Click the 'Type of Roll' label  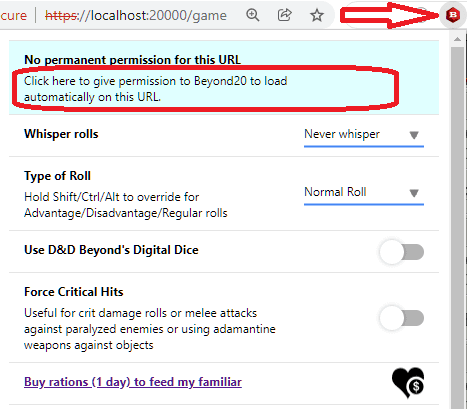click(x=57, y=176)
